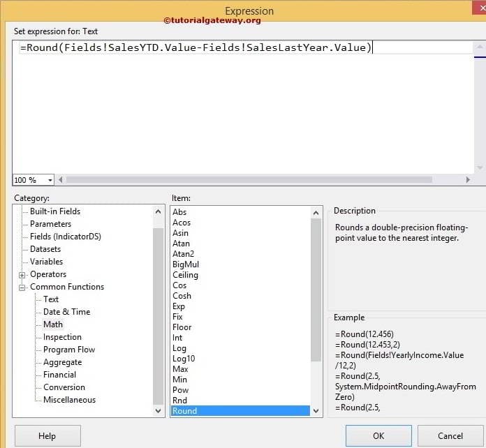Viewport: 486px width, 448px height.
Task: Select Built-in Fields category
Action: point(55,211)
